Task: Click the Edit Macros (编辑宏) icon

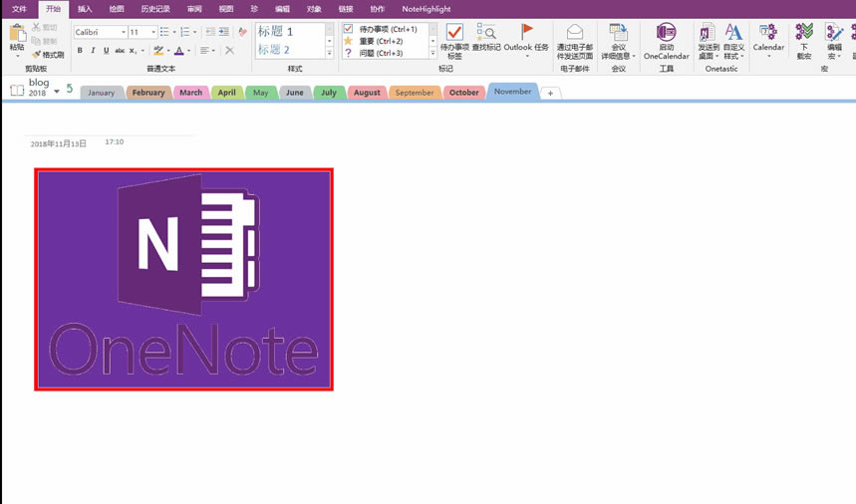Action: point(834,32)
